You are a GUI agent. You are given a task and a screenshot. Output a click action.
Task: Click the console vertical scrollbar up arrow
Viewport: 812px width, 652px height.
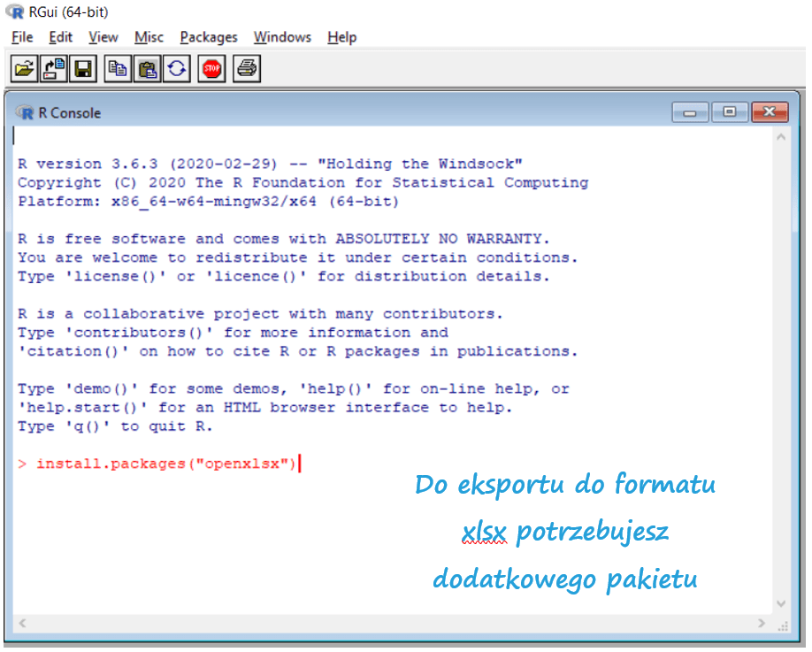(780, 138)
